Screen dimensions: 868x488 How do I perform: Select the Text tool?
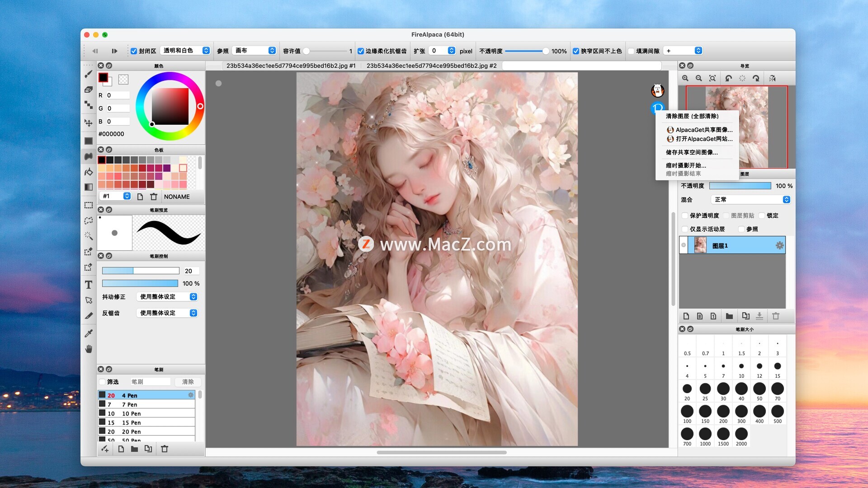coord(89,285)
